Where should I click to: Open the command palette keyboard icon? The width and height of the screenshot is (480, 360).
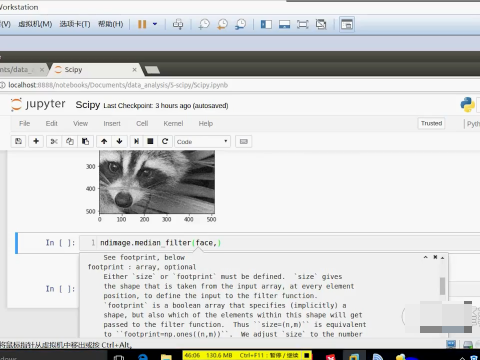[x=244, y=141]
